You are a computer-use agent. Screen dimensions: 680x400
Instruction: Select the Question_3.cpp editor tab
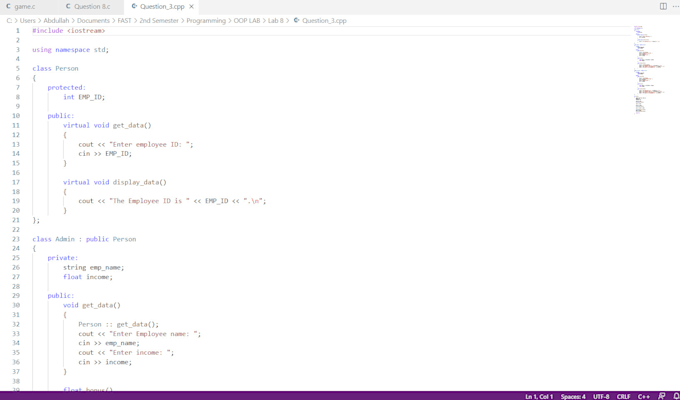pyautogui.click(x=162, y=7)
